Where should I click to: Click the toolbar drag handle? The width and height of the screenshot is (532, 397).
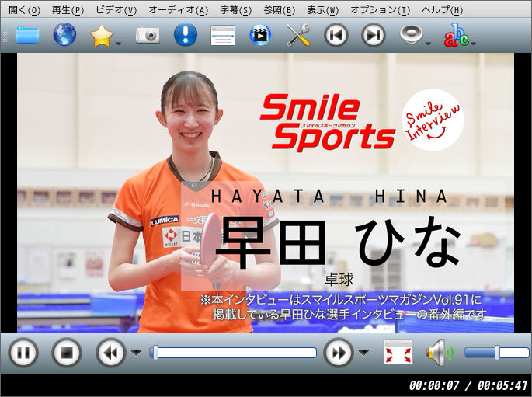coord(5,35)
